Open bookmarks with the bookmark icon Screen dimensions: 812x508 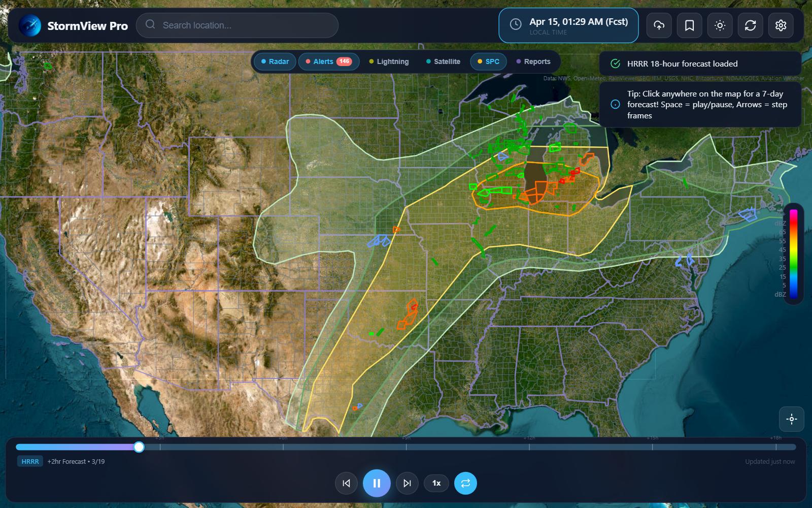coord(689,25)
